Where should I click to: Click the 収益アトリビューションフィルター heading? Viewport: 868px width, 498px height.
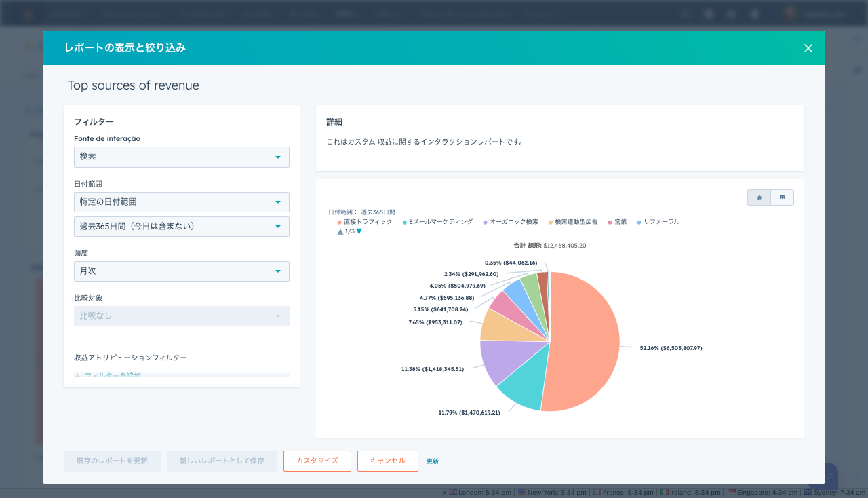[130, 358]
